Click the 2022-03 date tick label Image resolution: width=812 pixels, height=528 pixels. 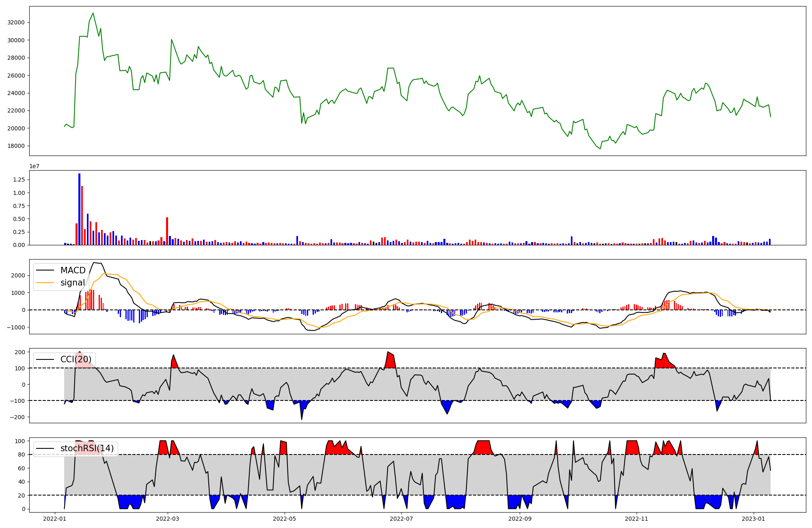pos(167,519)
